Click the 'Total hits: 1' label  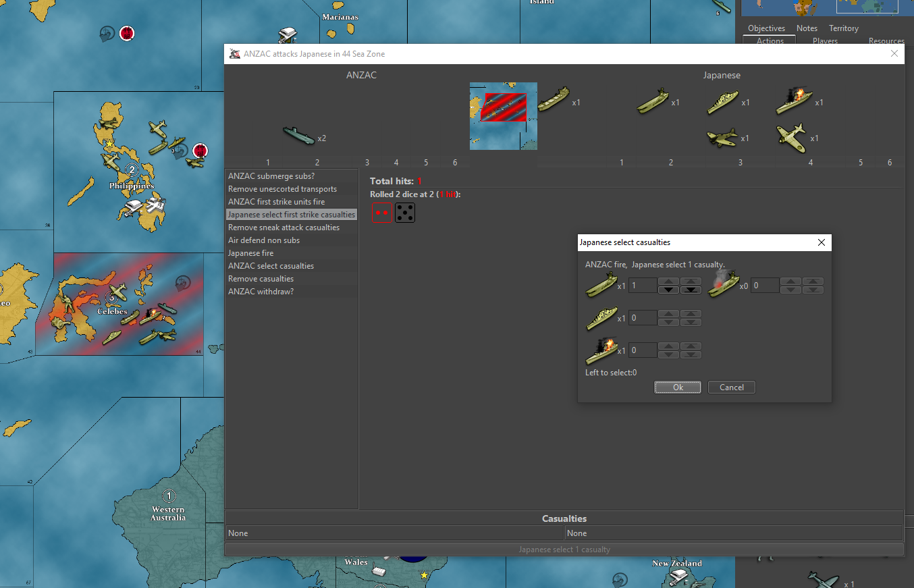point(396,181)
